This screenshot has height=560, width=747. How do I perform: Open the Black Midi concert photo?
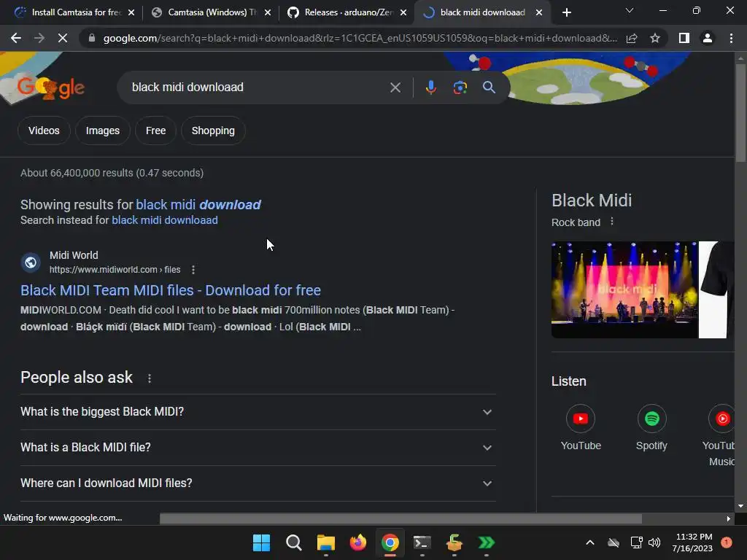[624, 289]
